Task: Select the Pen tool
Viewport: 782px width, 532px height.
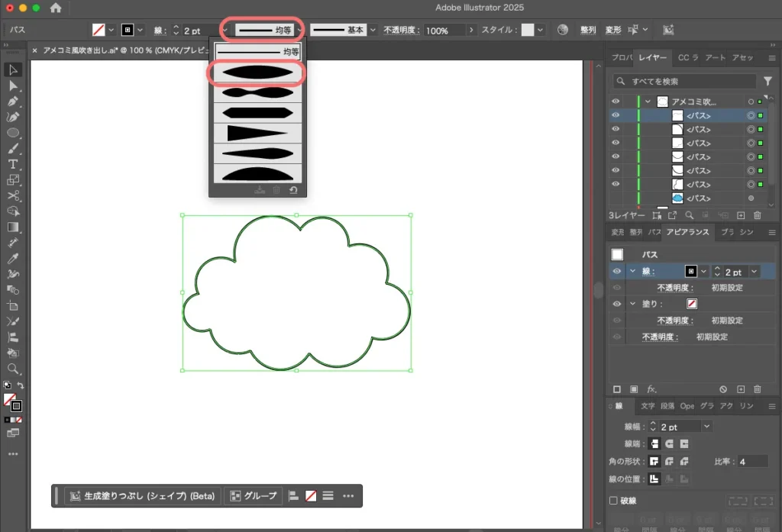Action: point(13,102)
